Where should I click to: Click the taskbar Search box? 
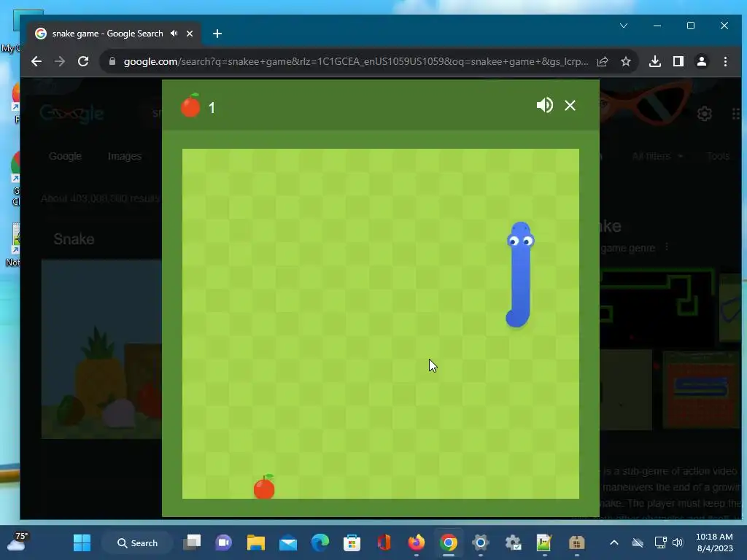coord(138,542)
